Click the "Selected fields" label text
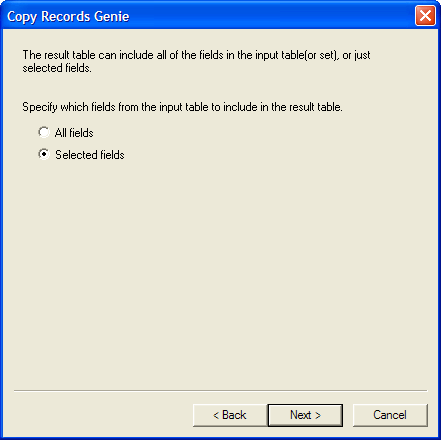The height and width of the screenshot is (440, 441). 90,155
